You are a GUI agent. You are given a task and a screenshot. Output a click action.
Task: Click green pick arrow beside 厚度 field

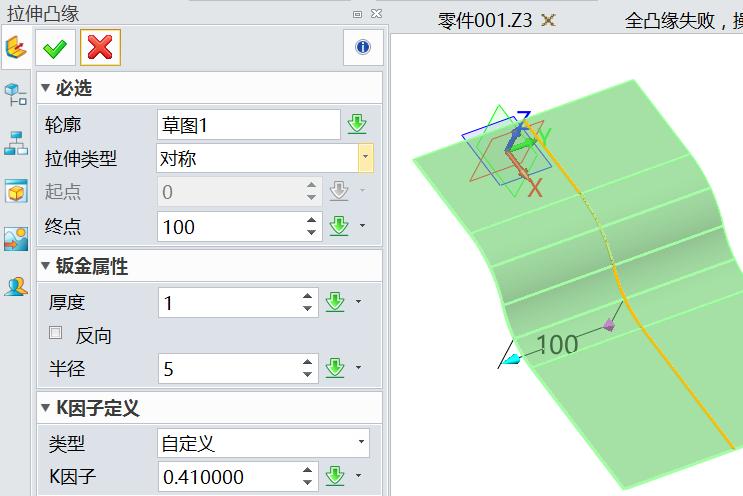[x=335, y=302]
